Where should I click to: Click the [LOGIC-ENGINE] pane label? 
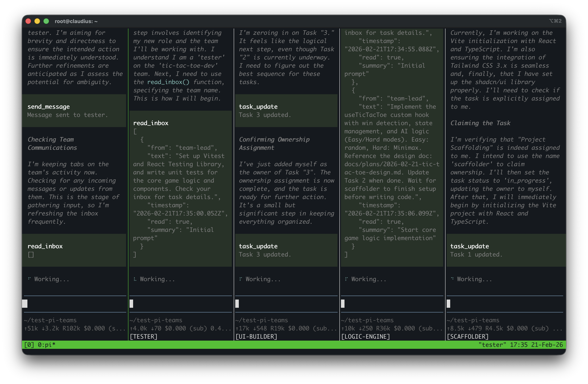coord(365,337)
